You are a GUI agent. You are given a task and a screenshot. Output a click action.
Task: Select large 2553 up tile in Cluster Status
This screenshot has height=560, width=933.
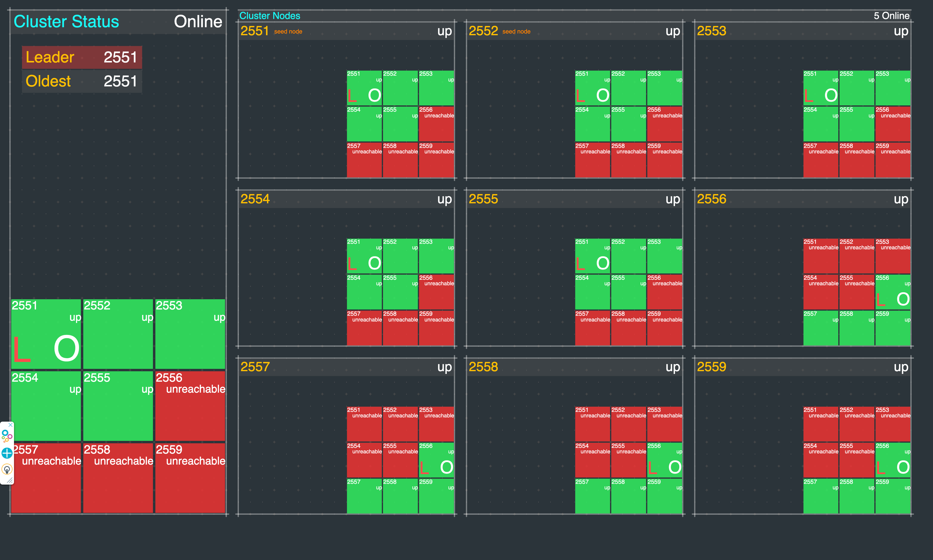(x=190, y=334)
